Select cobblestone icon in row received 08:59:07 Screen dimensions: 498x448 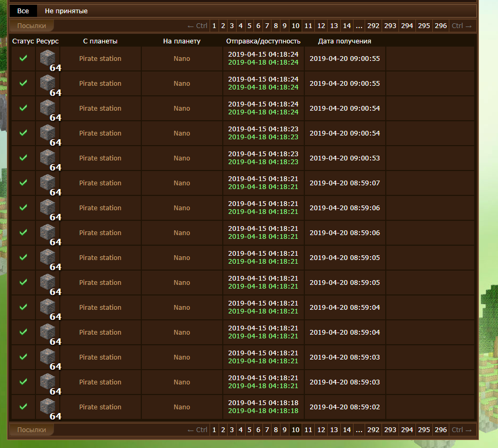pos(48,182)
